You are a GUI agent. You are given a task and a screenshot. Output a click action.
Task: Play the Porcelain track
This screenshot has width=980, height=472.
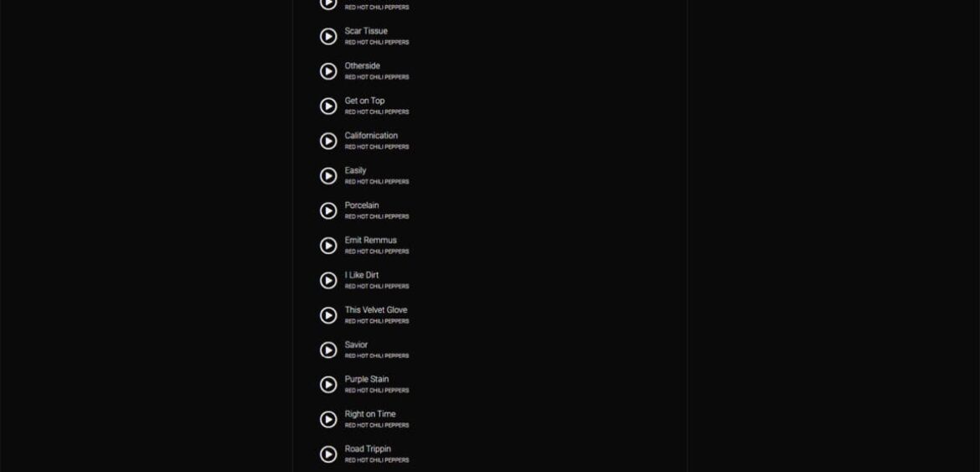328,211
